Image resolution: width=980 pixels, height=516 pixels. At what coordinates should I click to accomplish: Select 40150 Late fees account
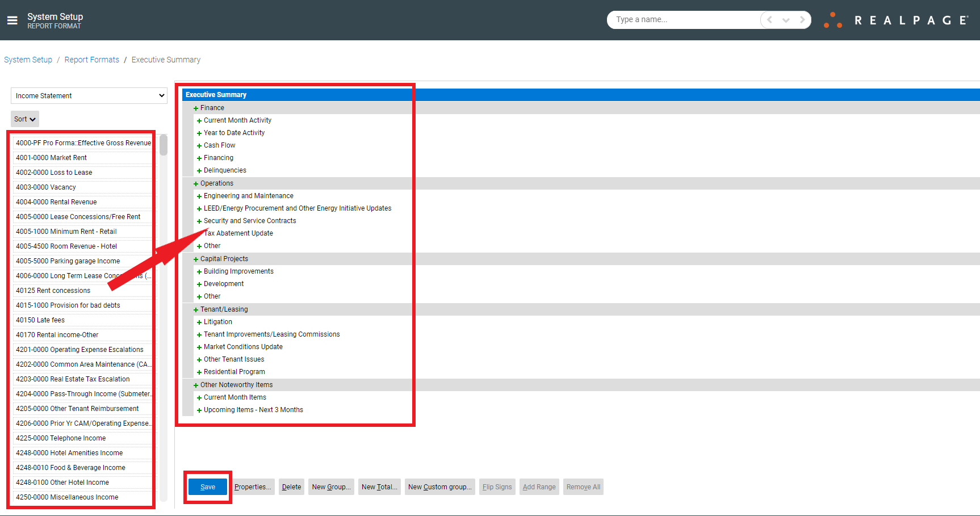click(83, 320)
